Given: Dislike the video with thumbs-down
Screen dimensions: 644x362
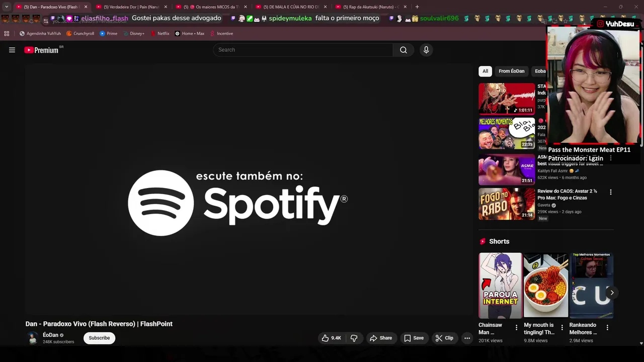Looking at the screenshot, I should coord(354,338).
